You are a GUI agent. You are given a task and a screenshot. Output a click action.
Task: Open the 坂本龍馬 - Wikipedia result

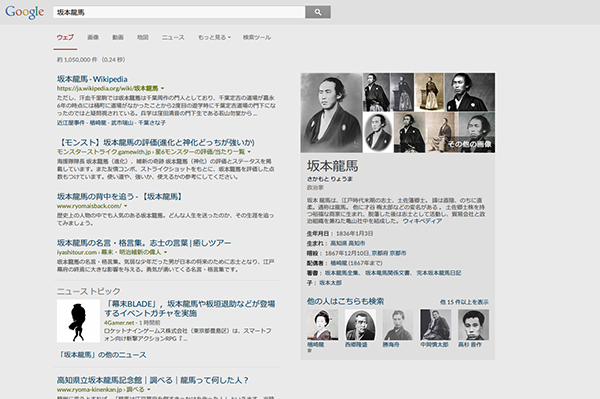click(92, 79)
